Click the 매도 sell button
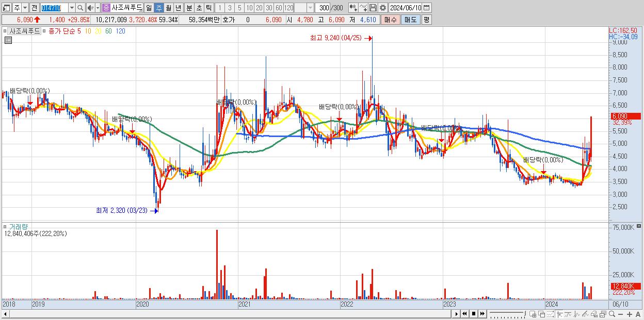 (x=410, y=20)
